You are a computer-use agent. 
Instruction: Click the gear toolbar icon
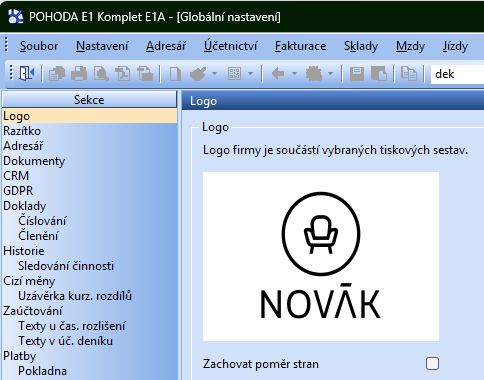pyautogui.click(x=314, y=73)
